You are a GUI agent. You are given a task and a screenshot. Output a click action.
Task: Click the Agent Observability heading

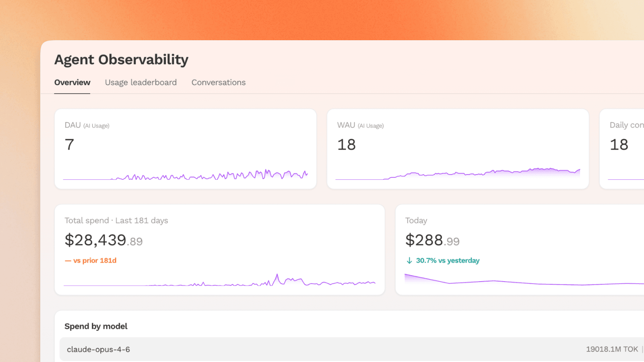point(121,60)
